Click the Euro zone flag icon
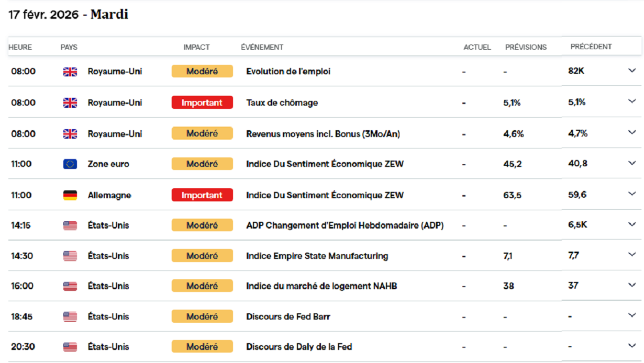 [70, 164]
